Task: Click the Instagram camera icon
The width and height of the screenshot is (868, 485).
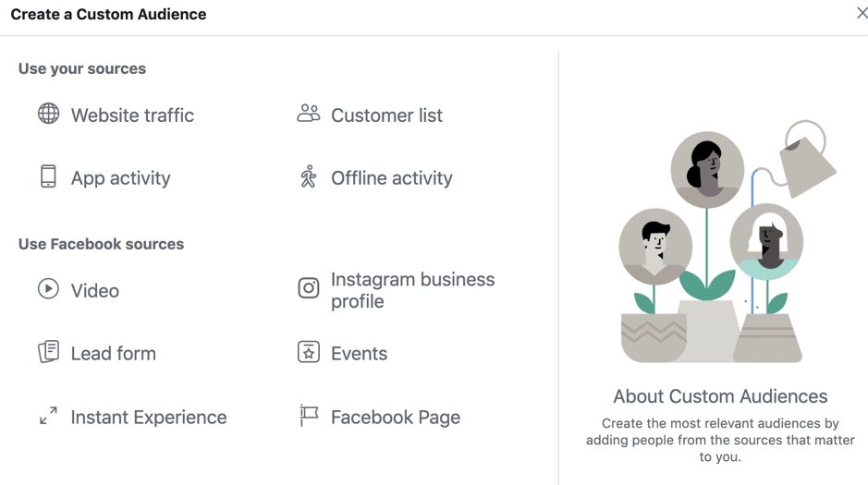Action: [309, 288]
